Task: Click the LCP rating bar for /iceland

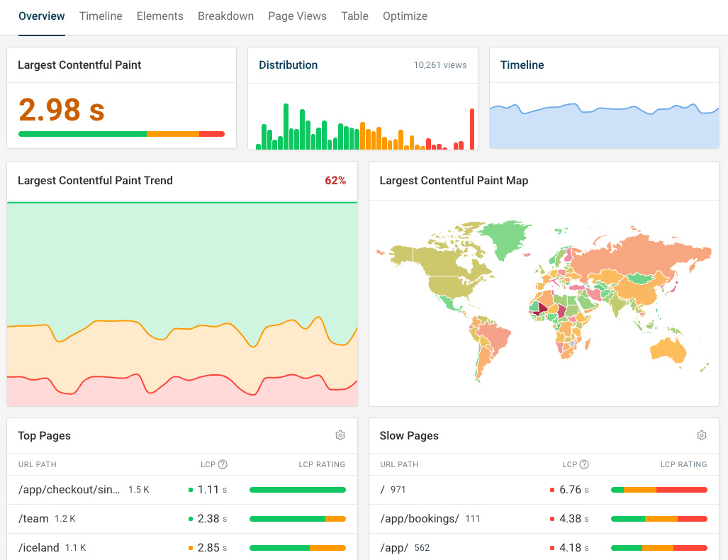Action: tap(298, 548)
